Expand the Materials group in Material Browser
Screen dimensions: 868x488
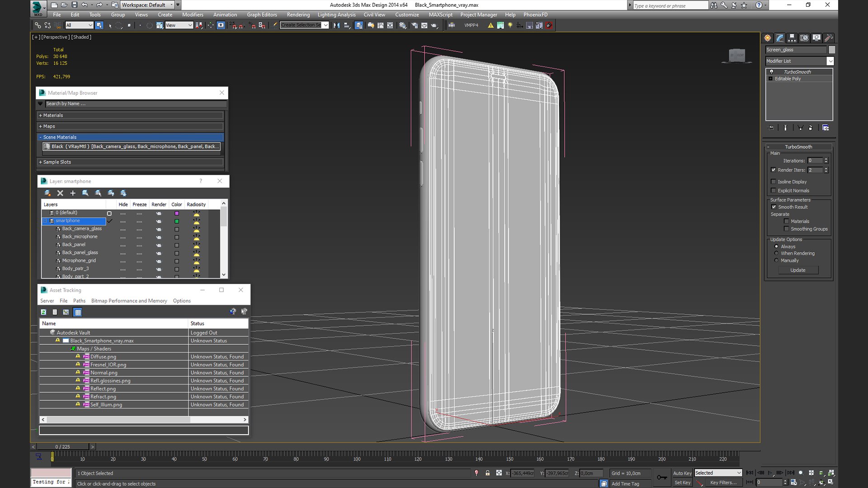[130, 115]
